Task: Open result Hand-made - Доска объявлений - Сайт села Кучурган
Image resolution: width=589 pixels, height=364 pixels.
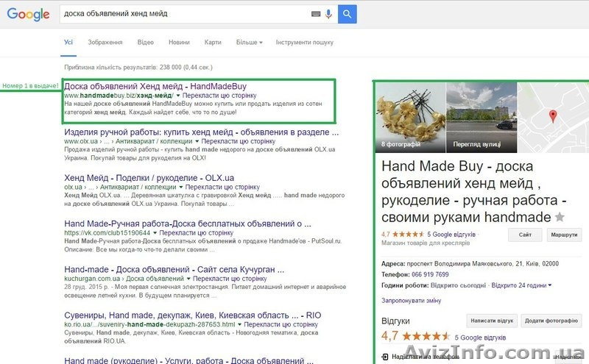Action: coord(174,269)
